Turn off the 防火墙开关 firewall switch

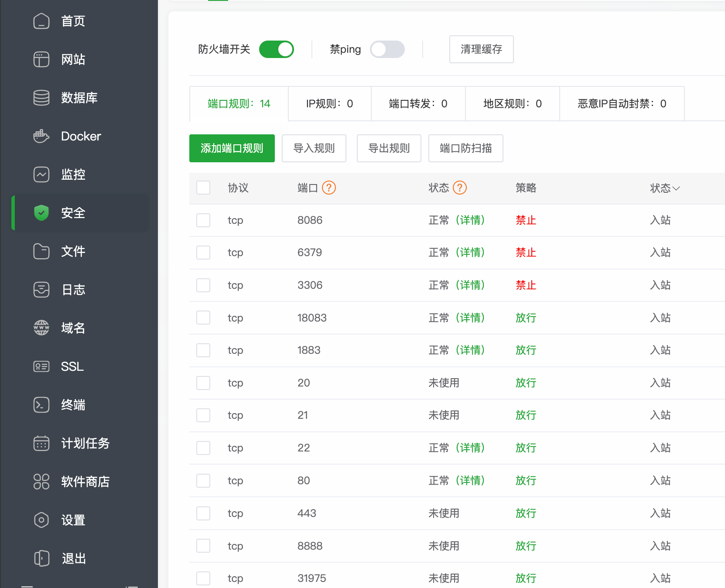pyautogui.click(x=277, y=49)
